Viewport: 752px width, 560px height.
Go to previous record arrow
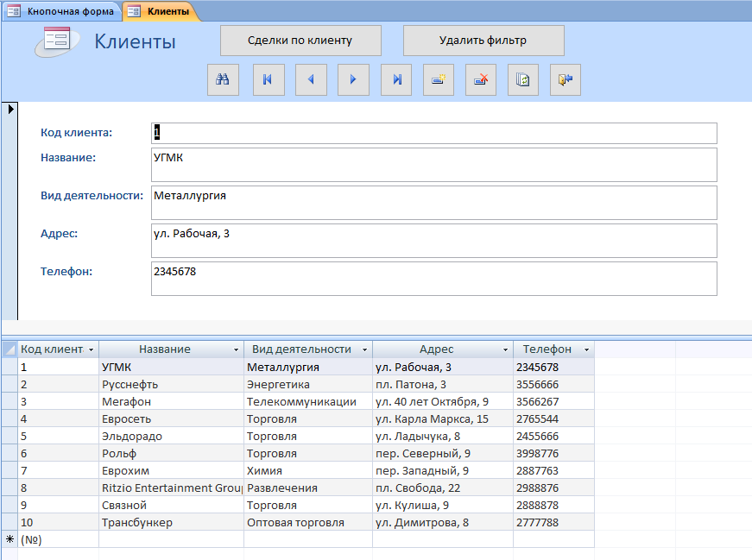click(311, 79)
